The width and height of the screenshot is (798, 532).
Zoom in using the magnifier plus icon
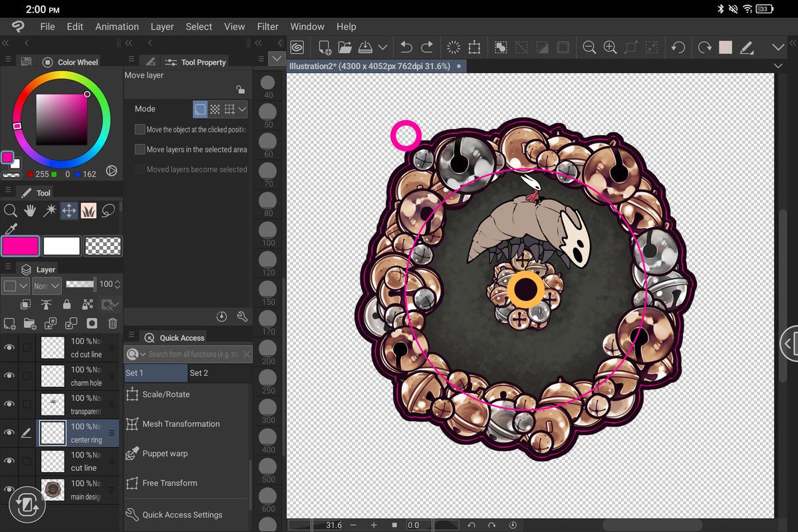click(610, 47)
